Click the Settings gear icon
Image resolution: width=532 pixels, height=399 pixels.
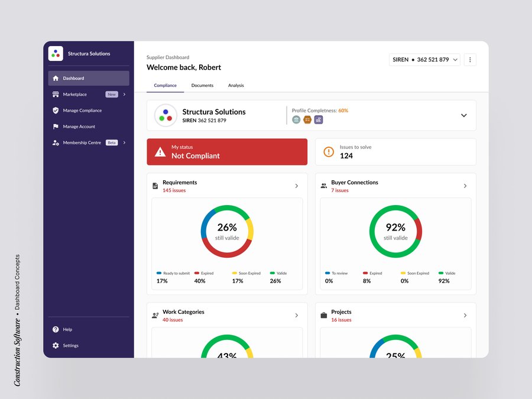56,346
